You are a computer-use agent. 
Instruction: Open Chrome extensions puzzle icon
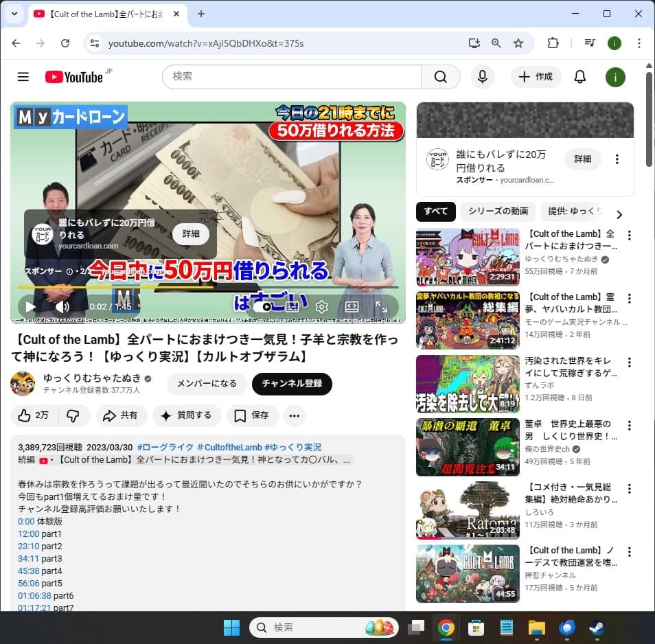coord(553,43)
